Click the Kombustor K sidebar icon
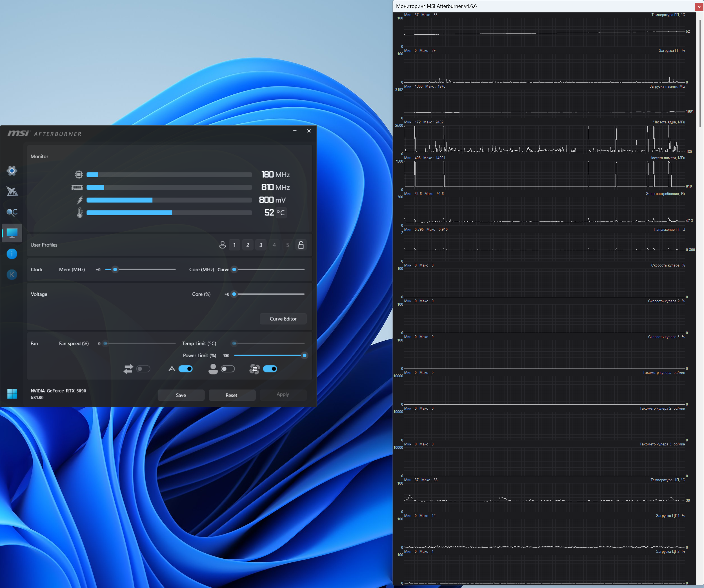Image resolution: width=704 pixels, height=588 pixels. [x=12, y=274]
